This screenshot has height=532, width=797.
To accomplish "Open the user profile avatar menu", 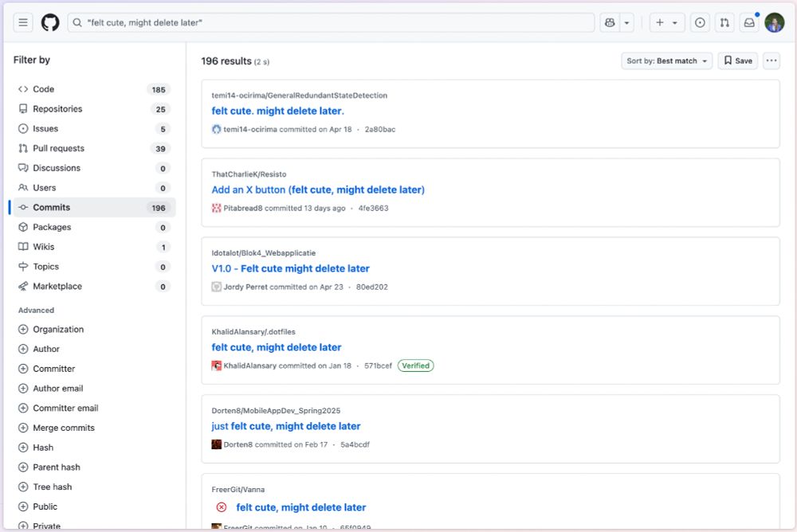I will tap(775, 22).
